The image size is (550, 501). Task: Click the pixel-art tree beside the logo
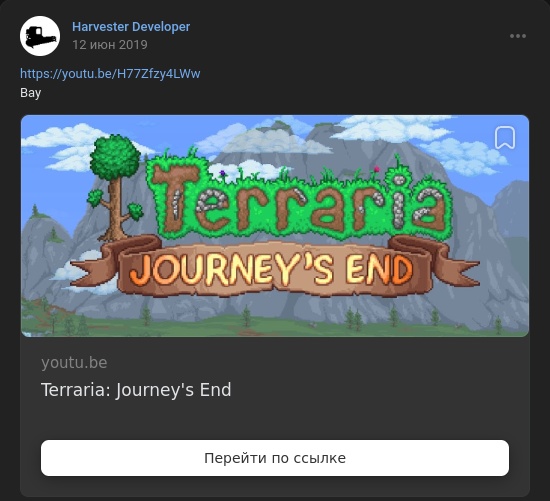[x=115, y=188]
